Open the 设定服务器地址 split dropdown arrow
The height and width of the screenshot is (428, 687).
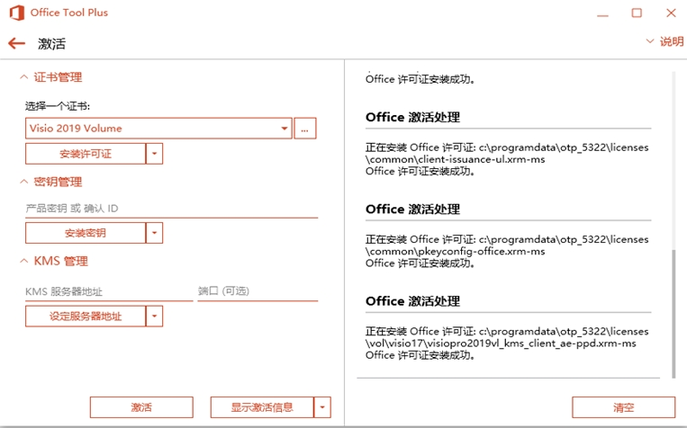click(154, 316)
